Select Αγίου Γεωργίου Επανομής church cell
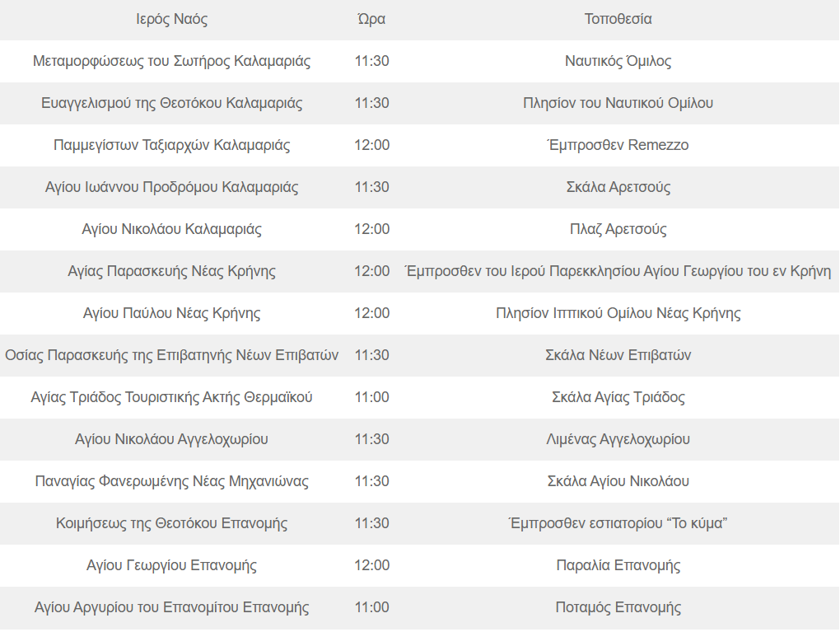The height and width of the screenshot is (632, 840). (171, 565)
